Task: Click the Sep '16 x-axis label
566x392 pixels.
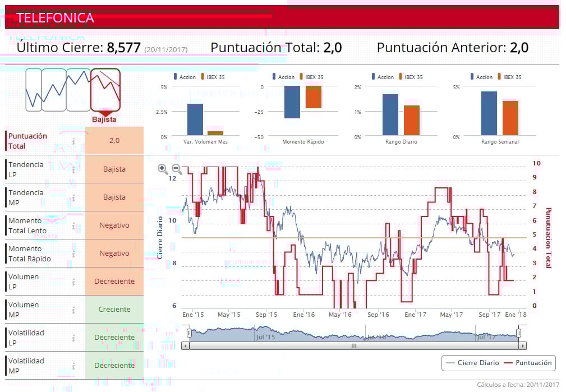Action: (x=378, y=315)
